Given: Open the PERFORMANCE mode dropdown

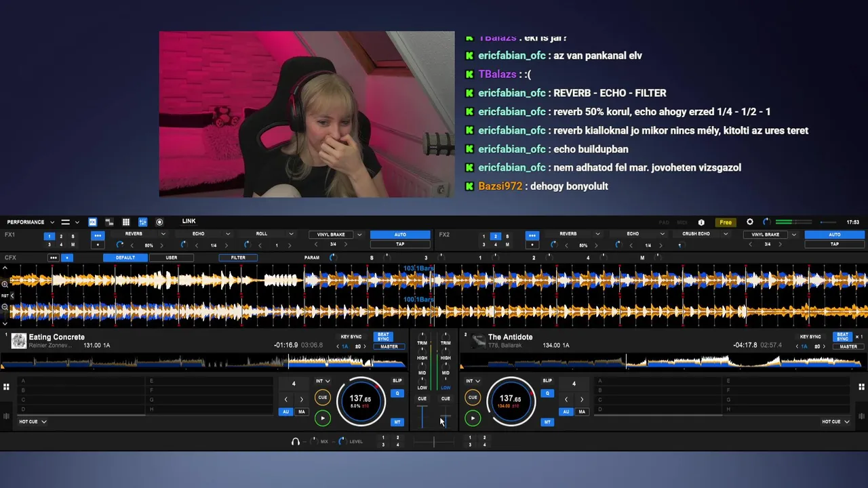Looking at the screenshot, I should click(31, 222).
